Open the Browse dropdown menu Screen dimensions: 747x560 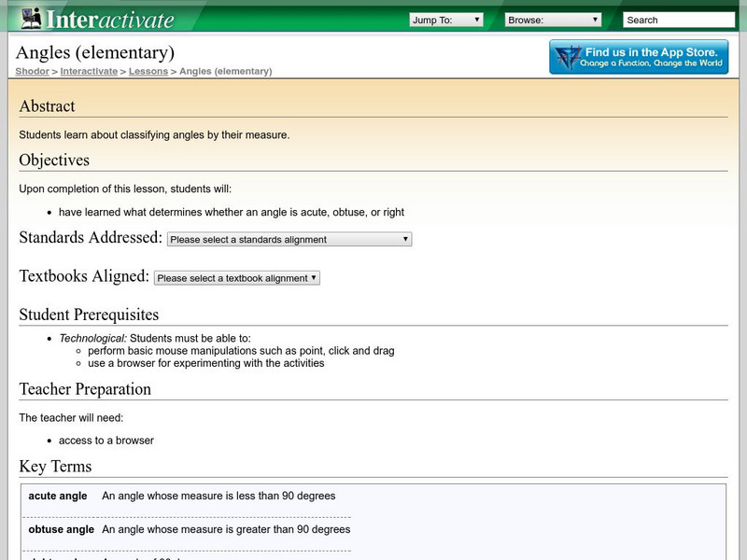pos(554,20)
